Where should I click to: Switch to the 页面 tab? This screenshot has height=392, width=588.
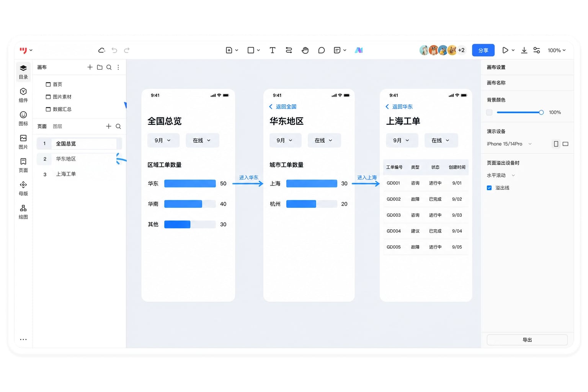(x=42, y=126)
